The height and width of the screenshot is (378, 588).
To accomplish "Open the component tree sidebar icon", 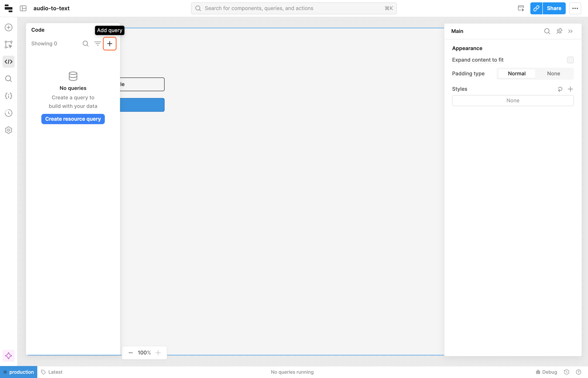I will coord(9,45).
